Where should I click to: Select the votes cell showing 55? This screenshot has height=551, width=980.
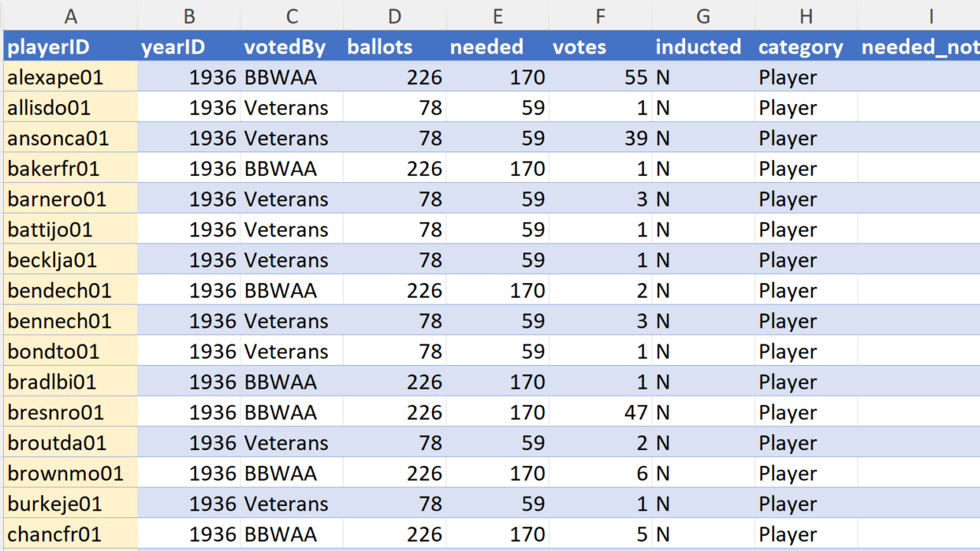tap(600, 77)
